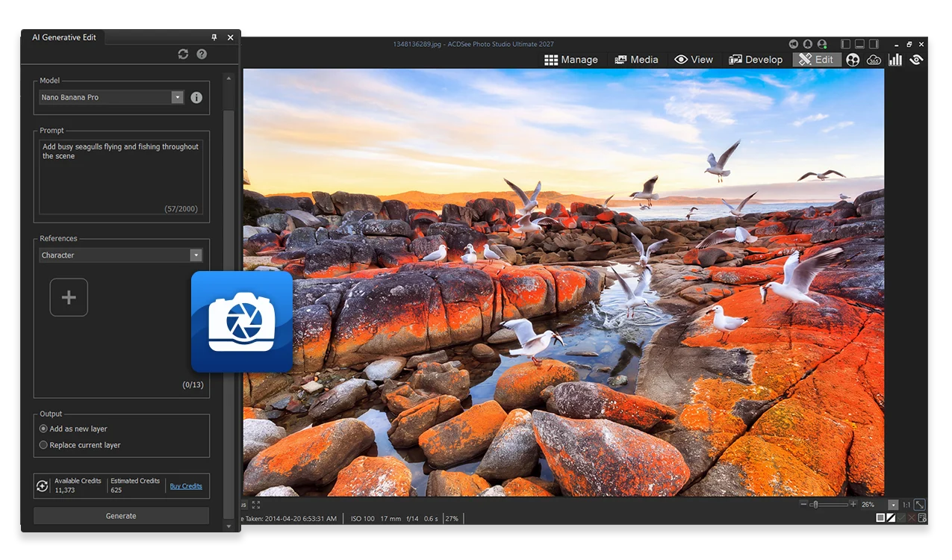Toggle the right pane layout icon

[x=874, y=44]
